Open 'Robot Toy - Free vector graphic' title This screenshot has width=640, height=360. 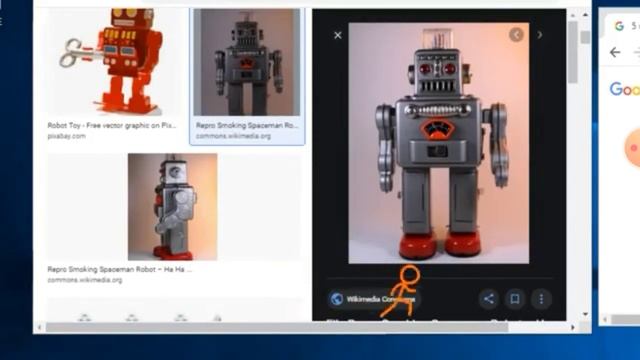[111, 125]
